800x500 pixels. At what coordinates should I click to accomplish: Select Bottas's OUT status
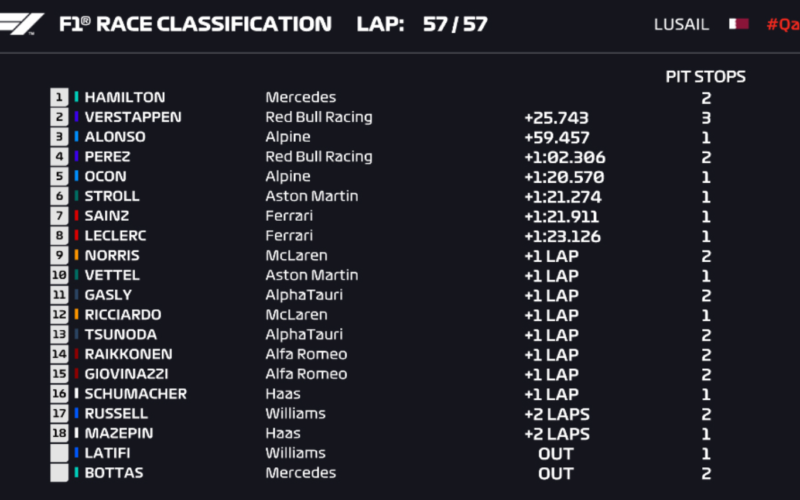click(x=556, y=473)
